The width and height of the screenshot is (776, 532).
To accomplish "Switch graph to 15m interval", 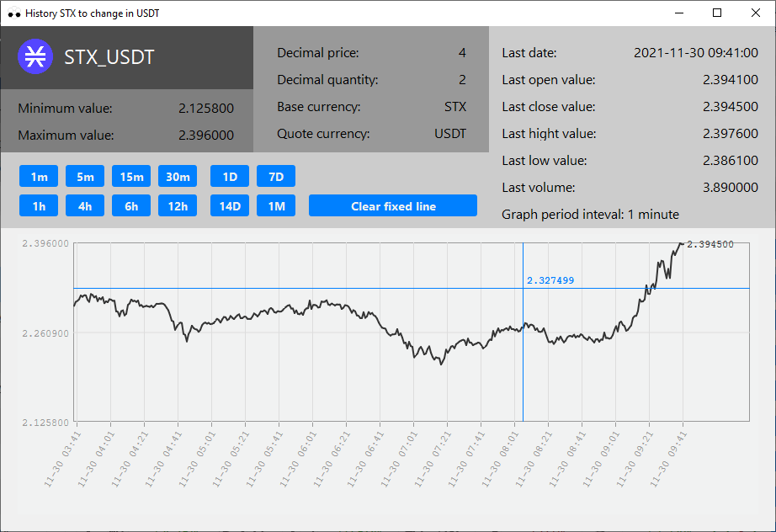I will click(131, 176).
